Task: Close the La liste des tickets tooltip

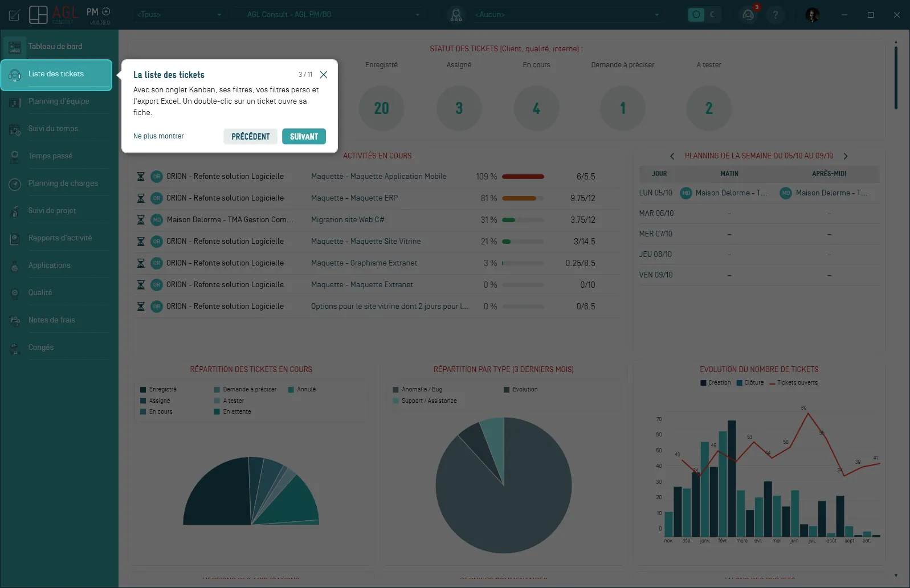Action: pyautogui.click(x=324, y=75)
